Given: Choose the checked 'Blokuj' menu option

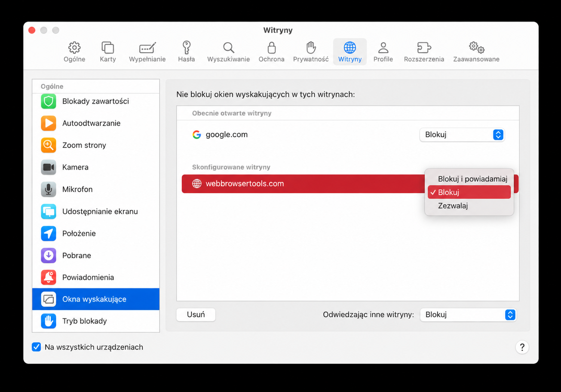Looking at the screenshot, I should click(469, 192).
